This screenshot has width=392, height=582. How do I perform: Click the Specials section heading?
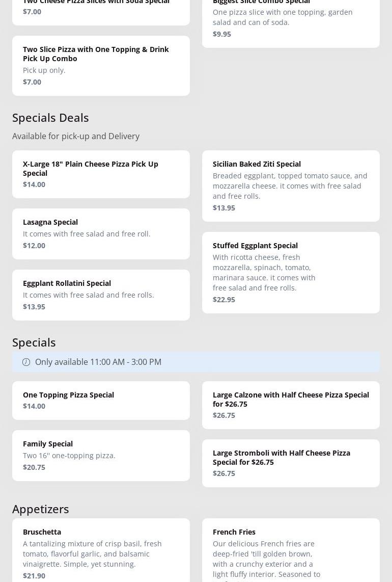34,342
